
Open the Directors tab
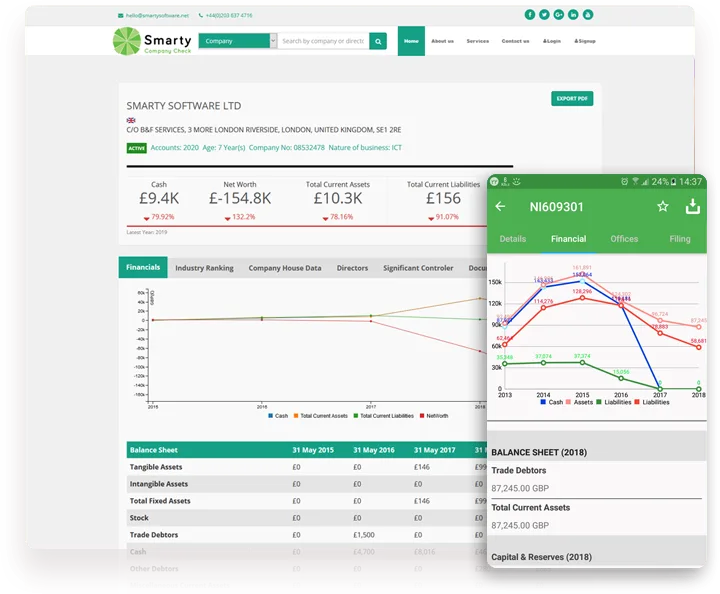click(352, 268)
